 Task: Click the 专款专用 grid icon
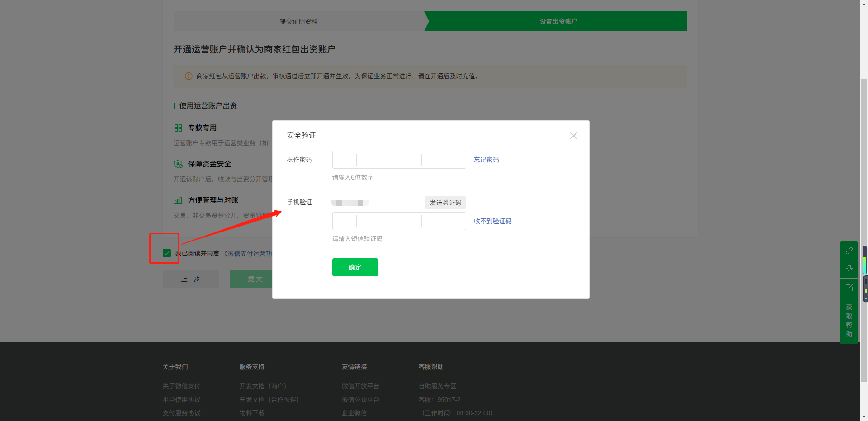coord(178,128)
